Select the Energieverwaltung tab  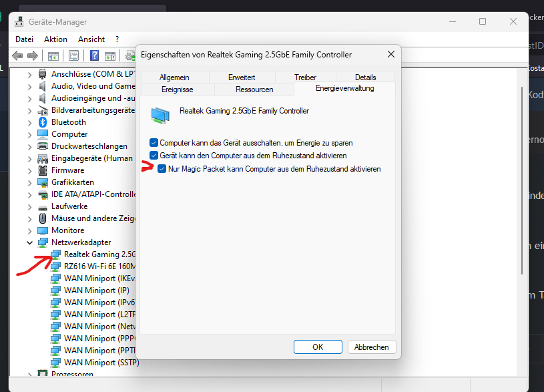coord(345,88)
